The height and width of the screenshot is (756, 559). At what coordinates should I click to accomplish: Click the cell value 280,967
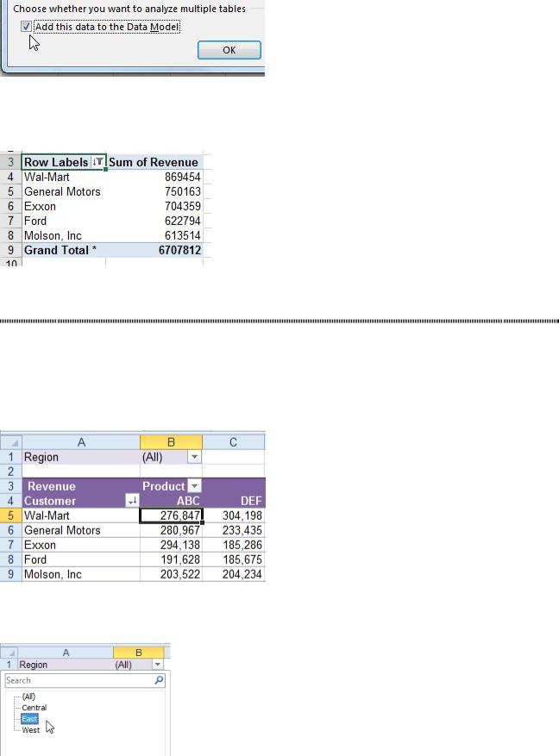click(x=180, y=530)
